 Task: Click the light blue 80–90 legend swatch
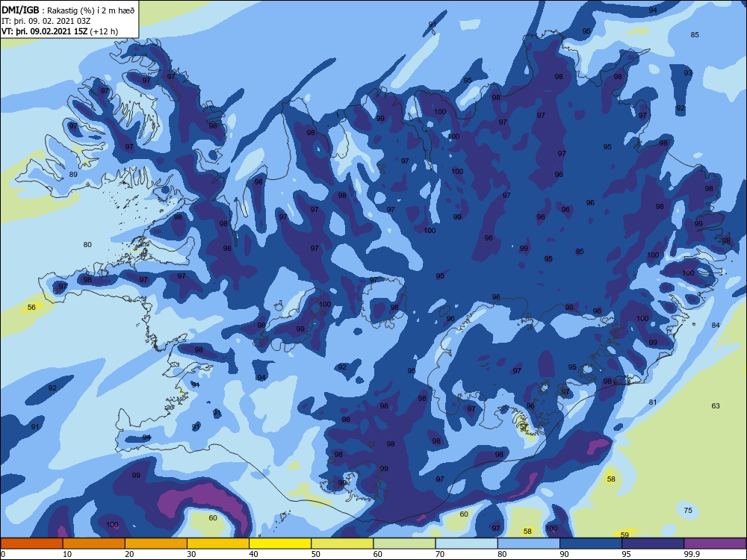(x=529, y=544)
